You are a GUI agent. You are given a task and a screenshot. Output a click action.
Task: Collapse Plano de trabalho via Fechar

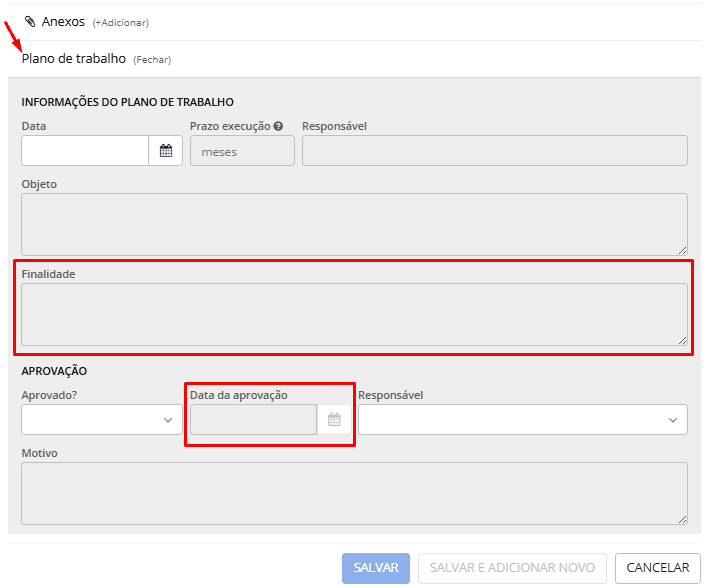pos(152,60)
